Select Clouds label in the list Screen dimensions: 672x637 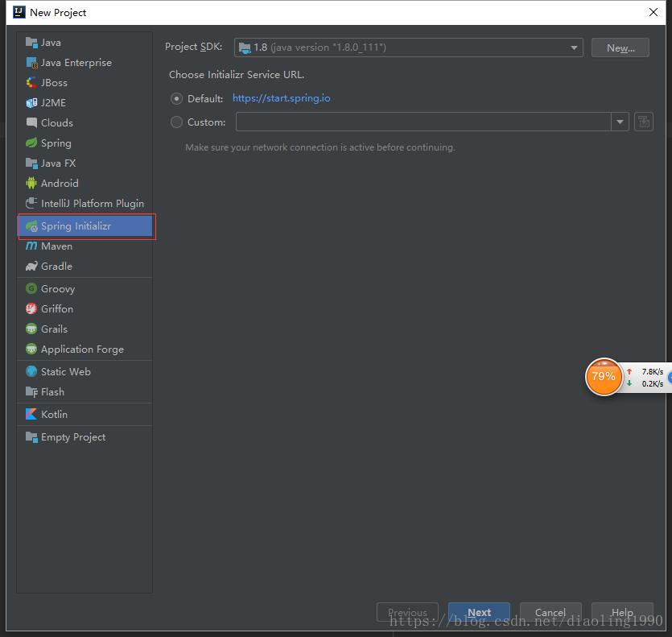click(x=57, y=122)
